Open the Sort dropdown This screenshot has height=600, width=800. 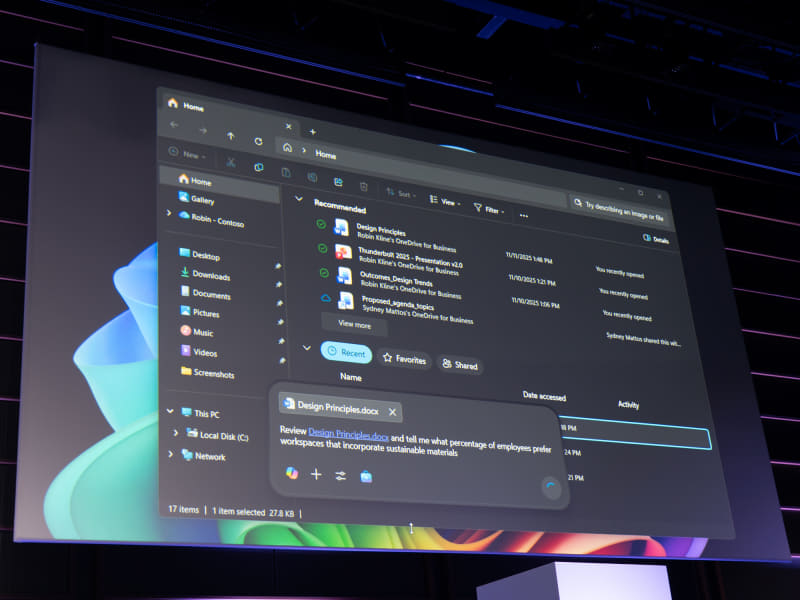pos(401,193)
